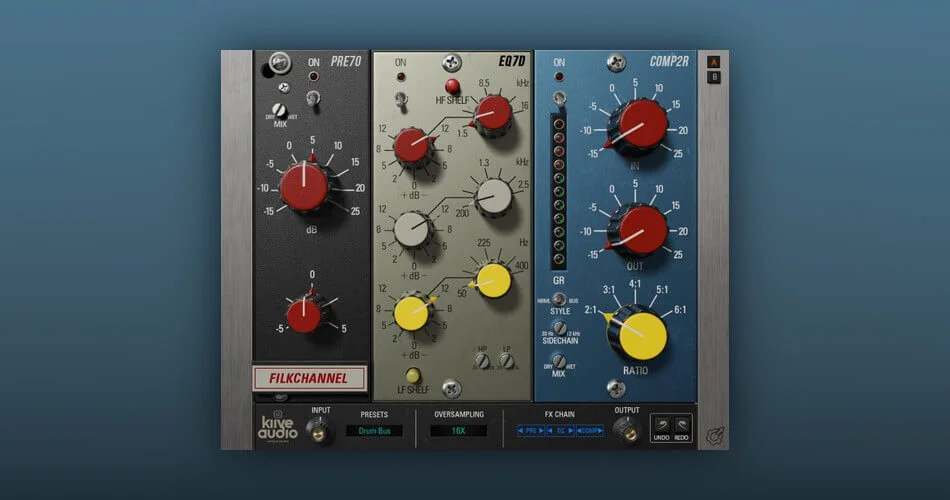
Task: Click the COMP2R gain reduction LED meter
Action: click(x=559, y=192)
